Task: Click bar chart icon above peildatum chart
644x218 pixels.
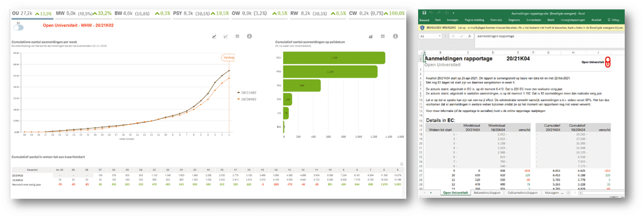Action: (x=371, y=37)
